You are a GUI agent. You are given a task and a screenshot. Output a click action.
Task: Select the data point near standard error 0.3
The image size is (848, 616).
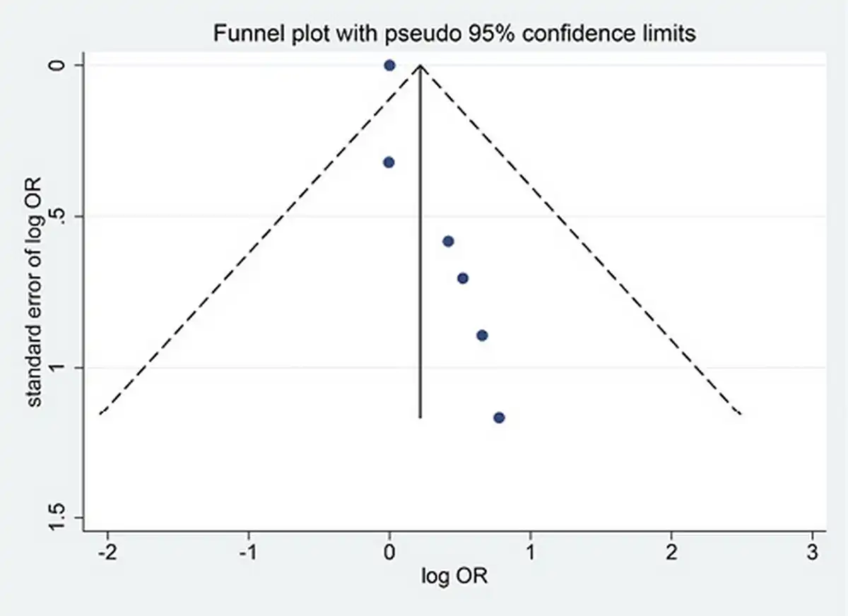click(x=389, y=162)
